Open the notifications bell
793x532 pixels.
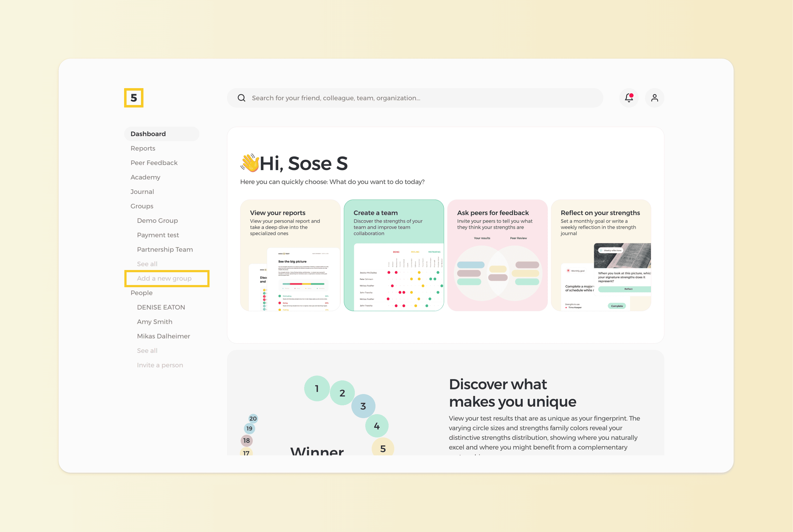click(x=629, y=98)
